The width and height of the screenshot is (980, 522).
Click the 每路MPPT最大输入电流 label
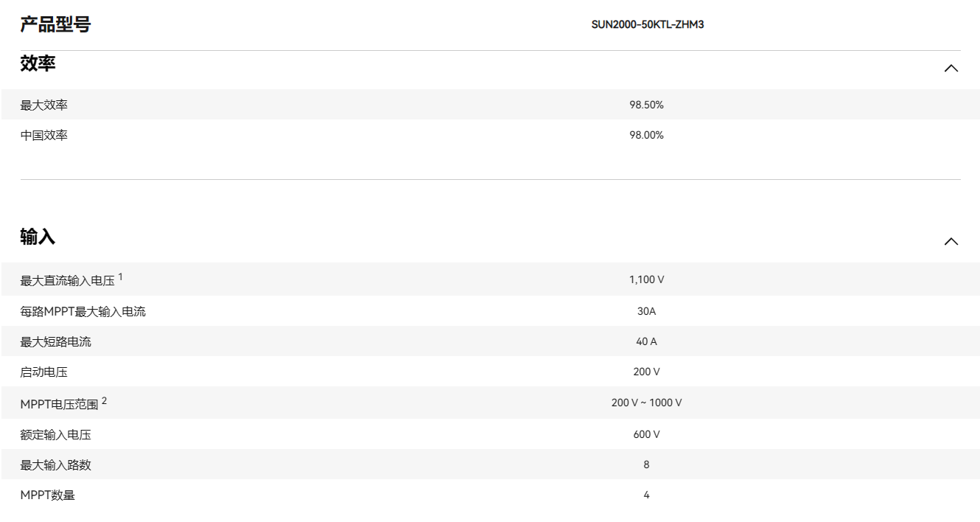83,312
